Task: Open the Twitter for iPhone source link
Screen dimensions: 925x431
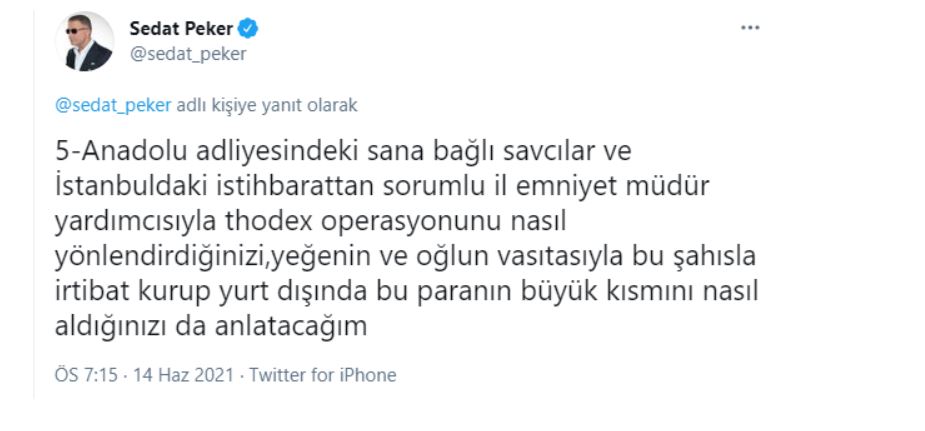Action: click(323, 375)
